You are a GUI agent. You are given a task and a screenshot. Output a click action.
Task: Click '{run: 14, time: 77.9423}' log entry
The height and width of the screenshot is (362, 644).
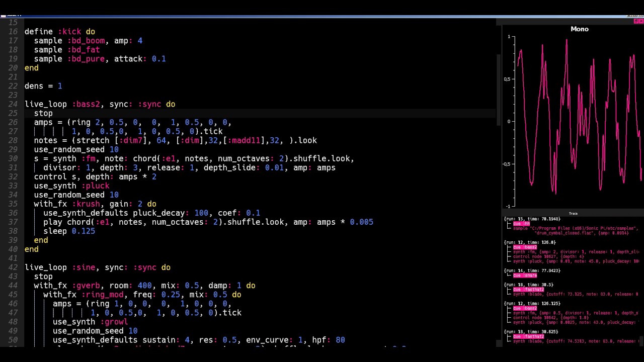532,270
